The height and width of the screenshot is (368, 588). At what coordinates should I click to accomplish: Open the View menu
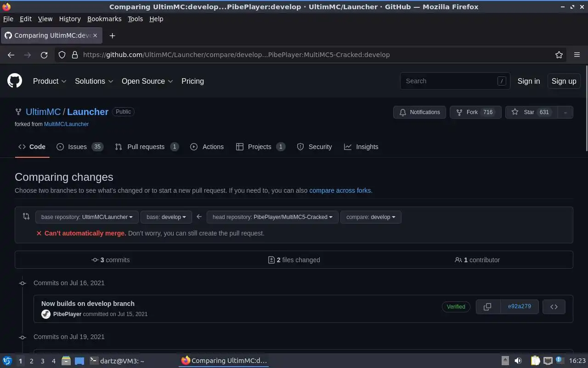[x=45, y=19]
